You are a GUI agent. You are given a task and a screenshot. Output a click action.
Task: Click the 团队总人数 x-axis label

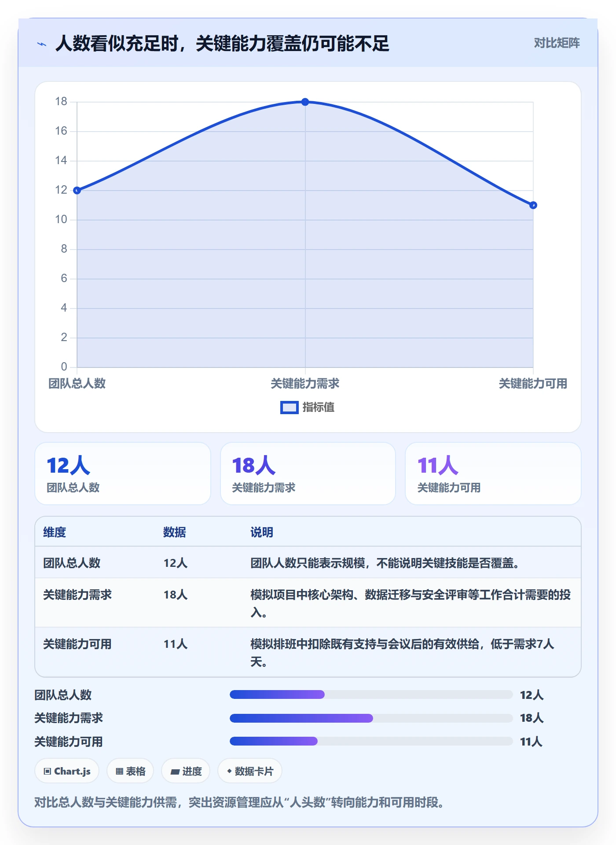point(77,383)
